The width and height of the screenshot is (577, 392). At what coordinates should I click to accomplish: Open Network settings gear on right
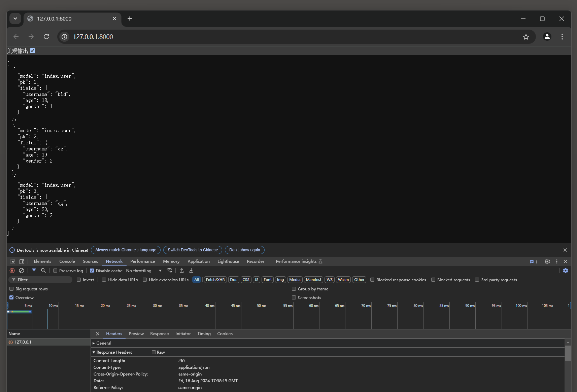(566, 271)
